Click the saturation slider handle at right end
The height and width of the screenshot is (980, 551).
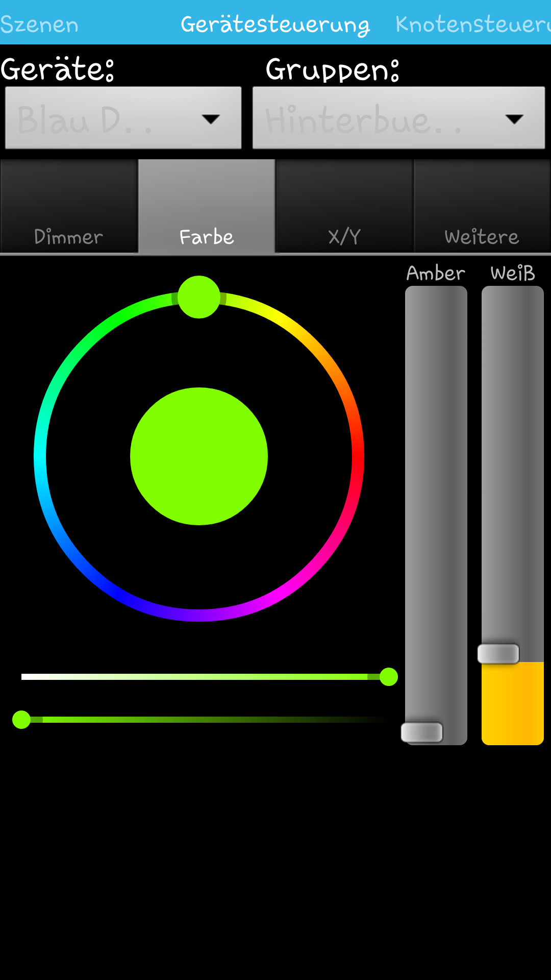click(389, 677)
